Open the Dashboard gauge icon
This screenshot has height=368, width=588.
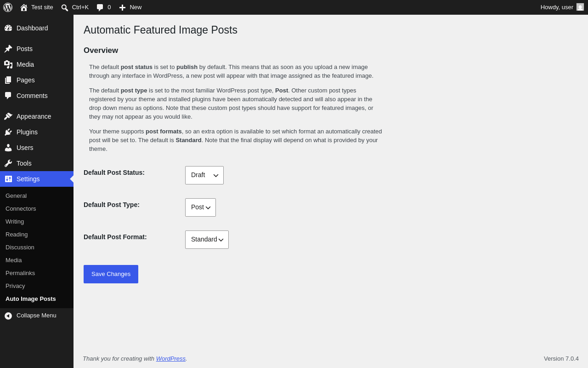8,28
